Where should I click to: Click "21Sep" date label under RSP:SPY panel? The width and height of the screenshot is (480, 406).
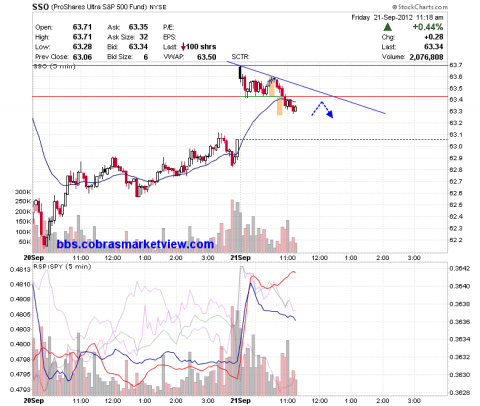click(240, 400)
